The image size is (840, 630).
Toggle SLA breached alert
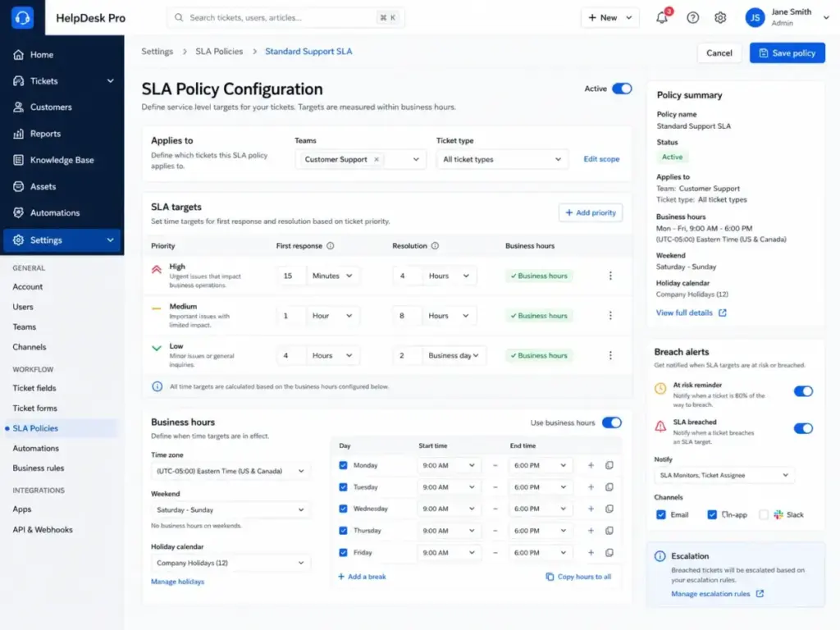coord(803,428)
